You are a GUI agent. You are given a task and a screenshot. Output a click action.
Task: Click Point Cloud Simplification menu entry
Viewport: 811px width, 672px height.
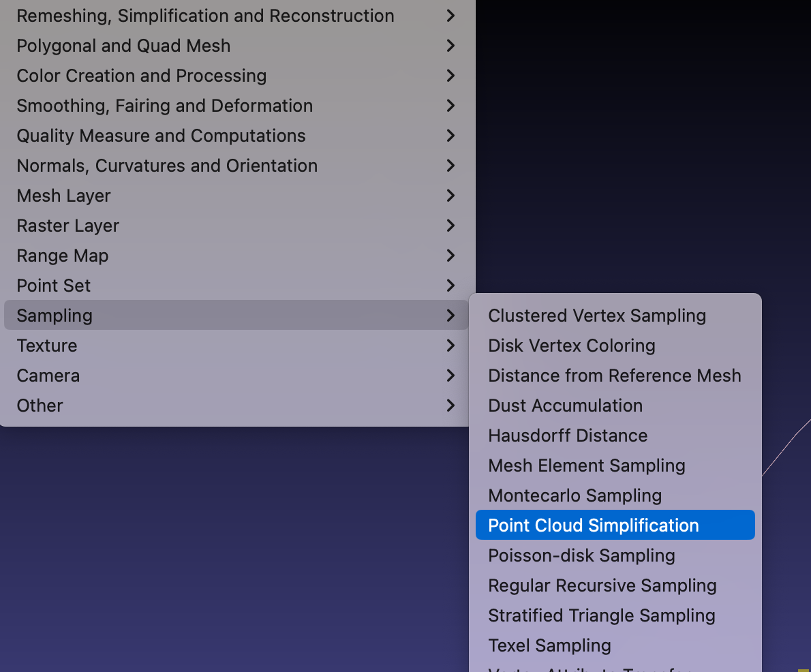point(594,525)
